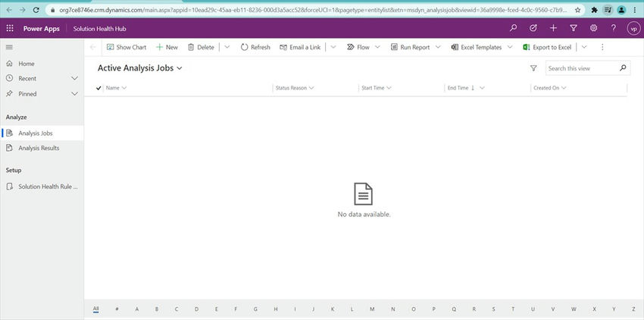The width and height of the screenshot is (644, 320).
Task: Click Email a Link command
Action: point(300,47)
